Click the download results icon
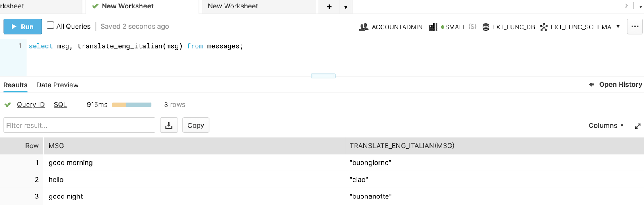Screen dimensions: 644x223 [169, 125]
